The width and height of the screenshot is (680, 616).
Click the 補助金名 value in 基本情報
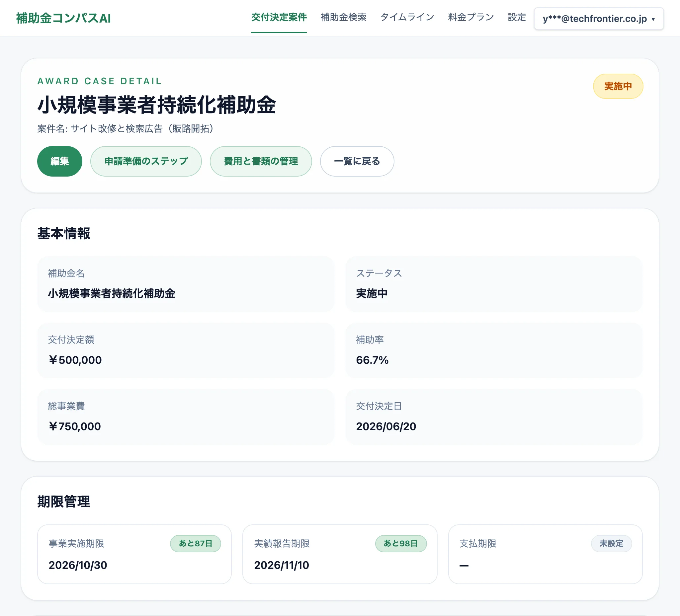(x=112, y=293)
